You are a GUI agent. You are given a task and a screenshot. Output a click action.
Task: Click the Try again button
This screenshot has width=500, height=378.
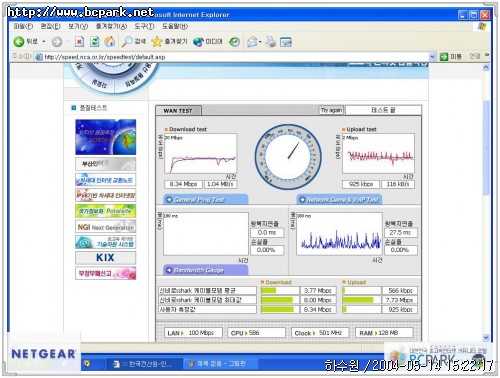tap(331, 110)
